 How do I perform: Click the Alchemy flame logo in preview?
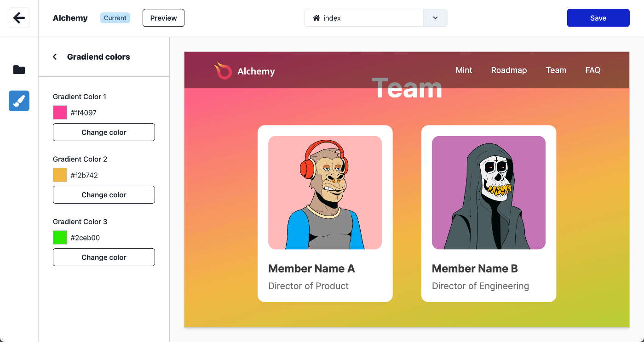click(223, 70)
